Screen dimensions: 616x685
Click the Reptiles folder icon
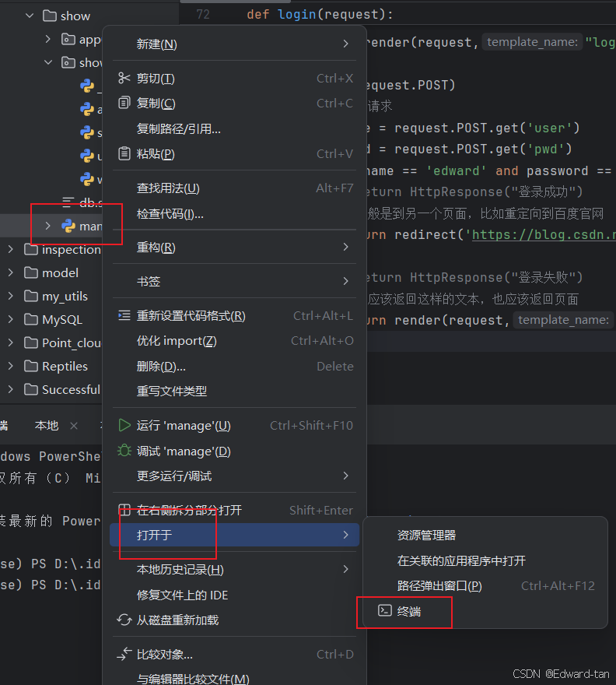click(31, 366)
